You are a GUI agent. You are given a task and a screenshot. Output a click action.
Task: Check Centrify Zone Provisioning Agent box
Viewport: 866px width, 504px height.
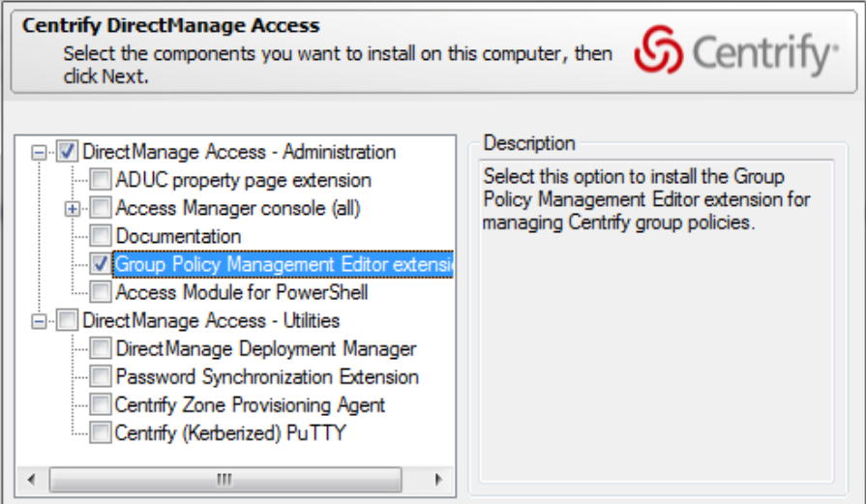click(101, 404)
